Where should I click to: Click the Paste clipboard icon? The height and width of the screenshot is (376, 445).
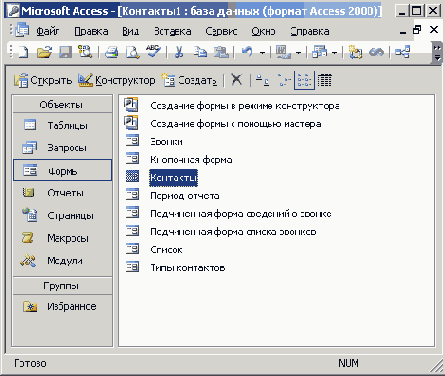221,52
